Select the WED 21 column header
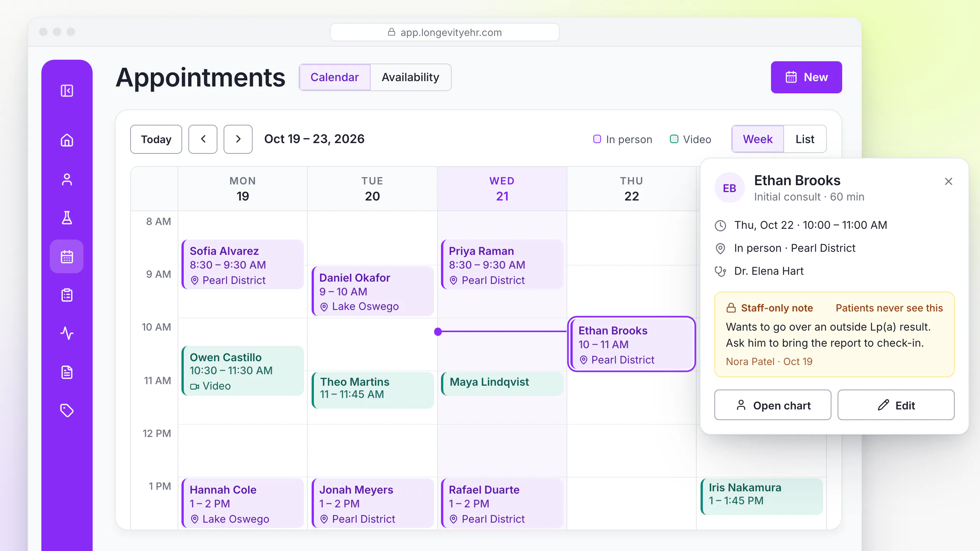 [502, 189]
